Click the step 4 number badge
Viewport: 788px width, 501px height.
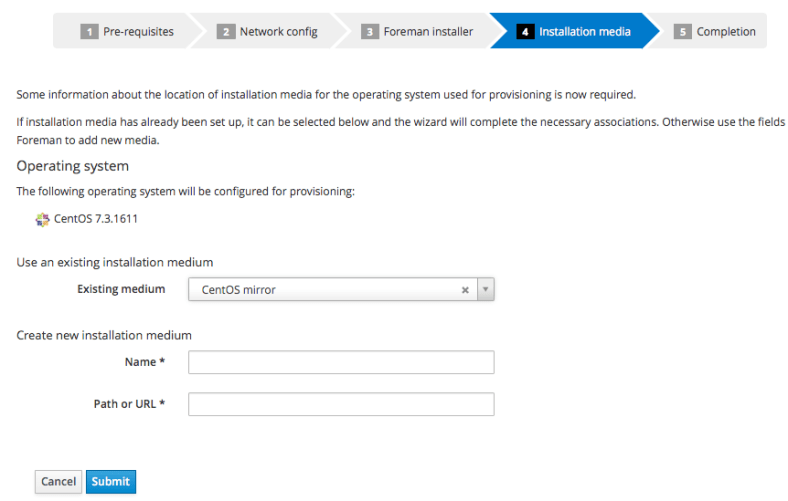pos(526,32)
